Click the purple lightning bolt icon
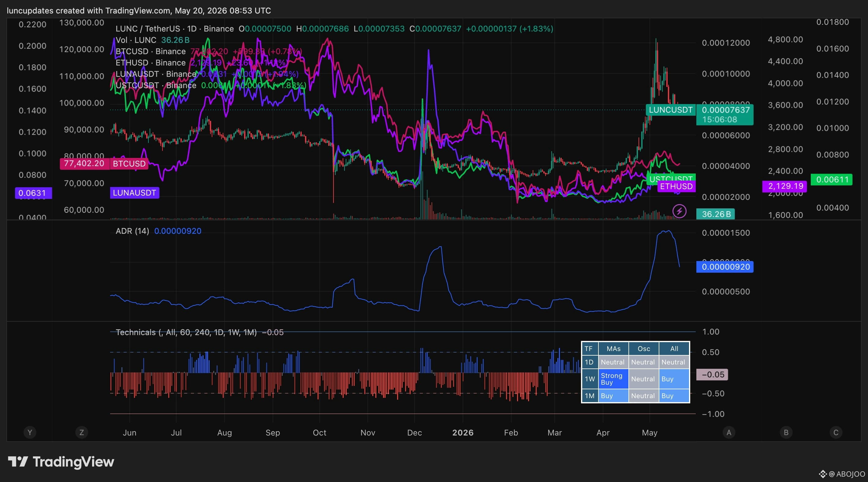 (x=679, y=211)
